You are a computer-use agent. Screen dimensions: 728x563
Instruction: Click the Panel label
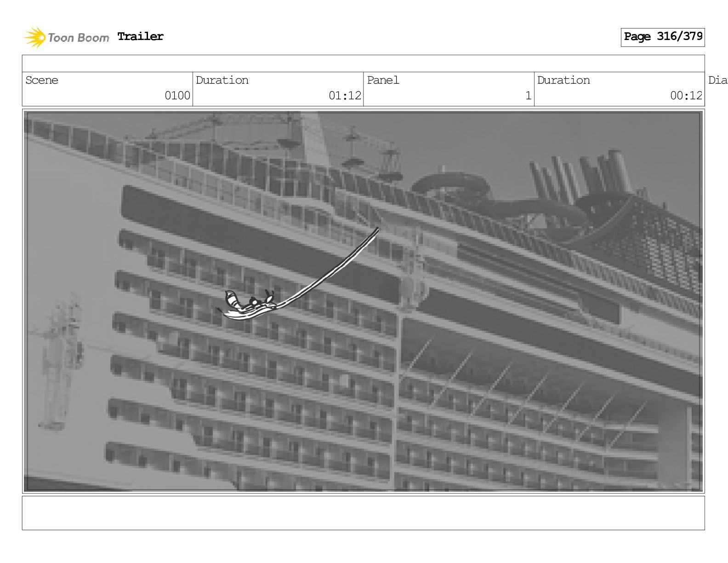click(x=383, y=80)
